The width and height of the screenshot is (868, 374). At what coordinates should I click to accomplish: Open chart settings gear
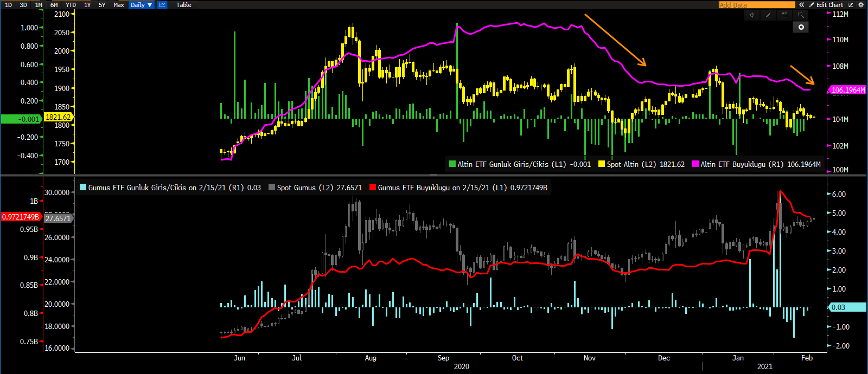coord(860,5)
